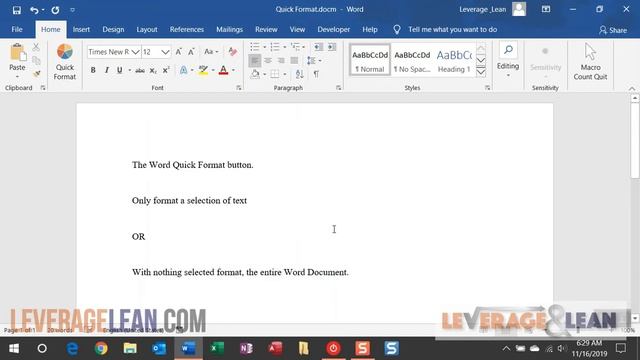
Task: Click the Copy icon
Action: click(36, 60)
